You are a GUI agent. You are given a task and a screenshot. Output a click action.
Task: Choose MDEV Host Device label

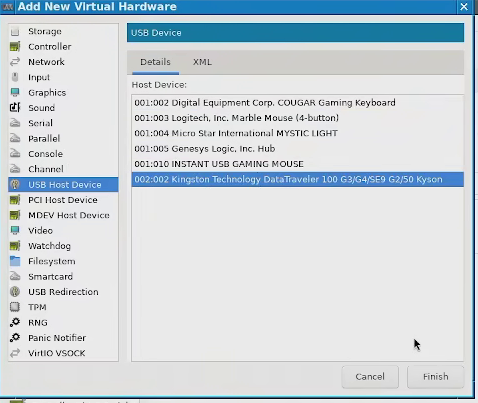click(x=69, y=215)
